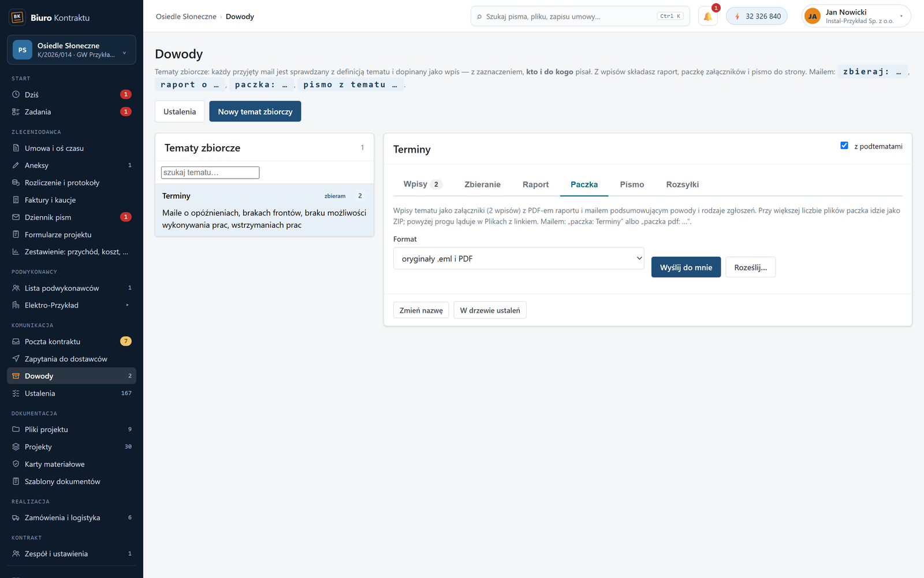Click the Ustalenia button below the heading
The image size is (924, 578).
pyautogui.click(x=180, y=112)
